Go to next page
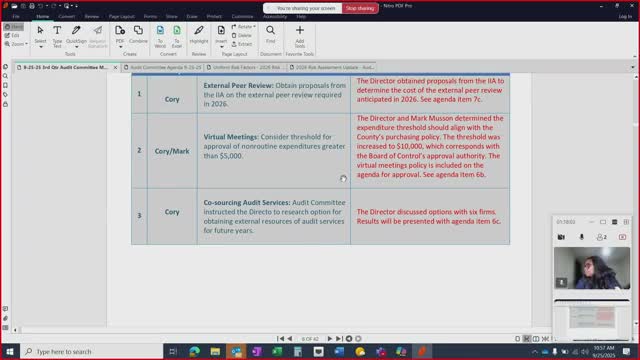 pyautogui.click(x=329, y=338)
